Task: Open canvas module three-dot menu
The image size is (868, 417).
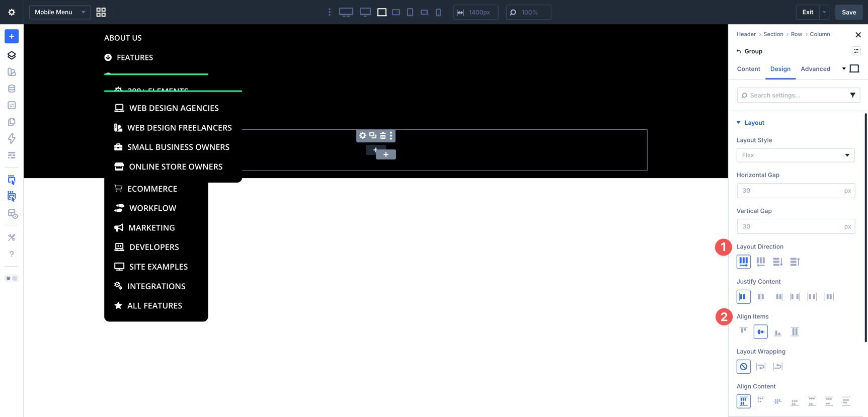Action: tap(391, 135)
